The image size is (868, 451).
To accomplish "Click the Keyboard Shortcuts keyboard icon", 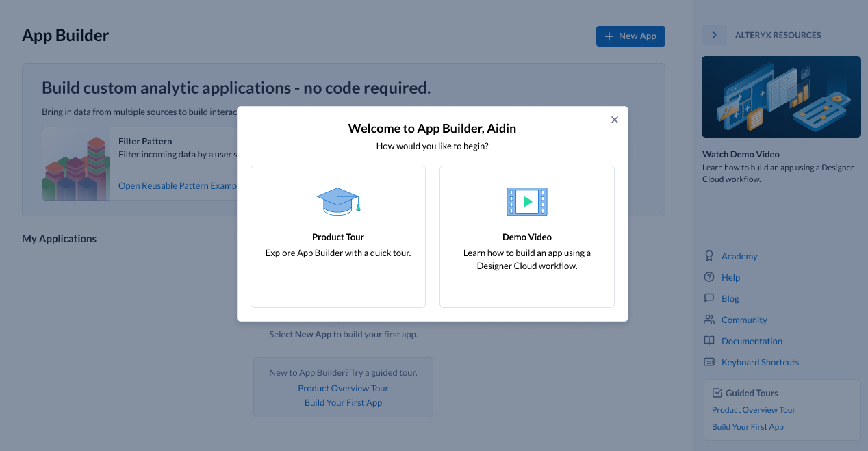I will click(x=709, y=362).
